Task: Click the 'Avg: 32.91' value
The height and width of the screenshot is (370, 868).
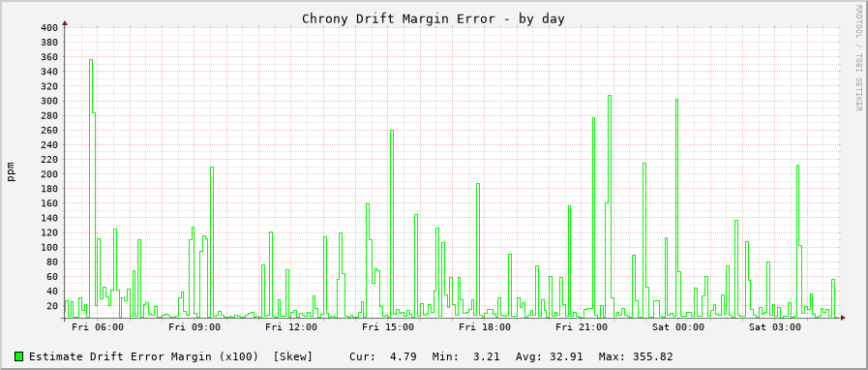Action: (x=549, y=356)
